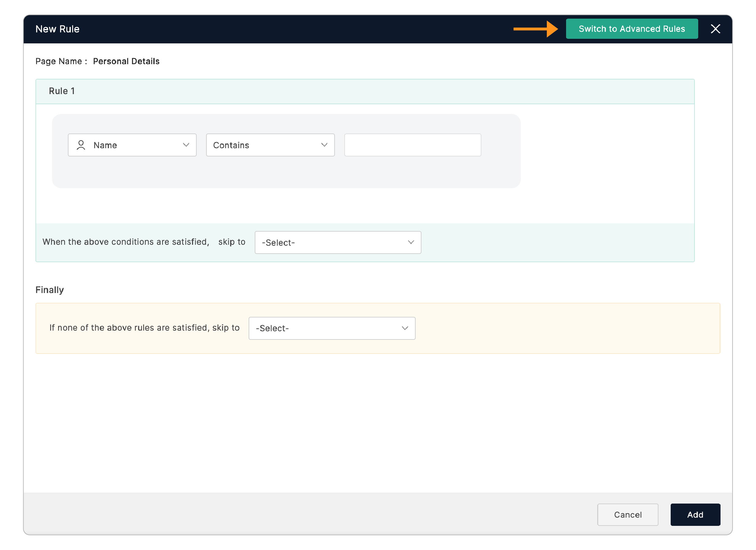The image size is (756, 550).
Task: Click the Cancel button
Action: pos(628,515)
